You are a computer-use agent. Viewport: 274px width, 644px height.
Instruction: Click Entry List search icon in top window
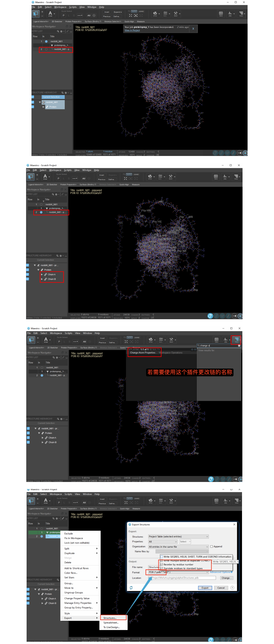(x=58, y=31)
